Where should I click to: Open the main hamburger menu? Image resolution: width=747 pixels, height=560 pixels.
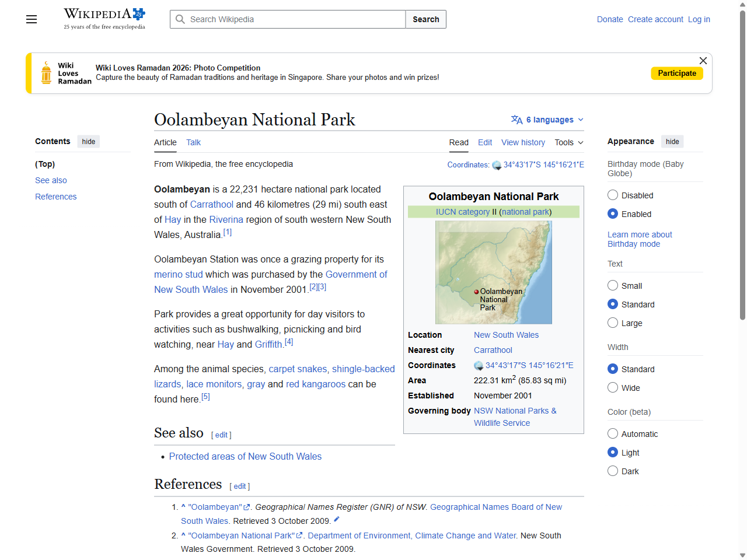[x=31, y=19]
